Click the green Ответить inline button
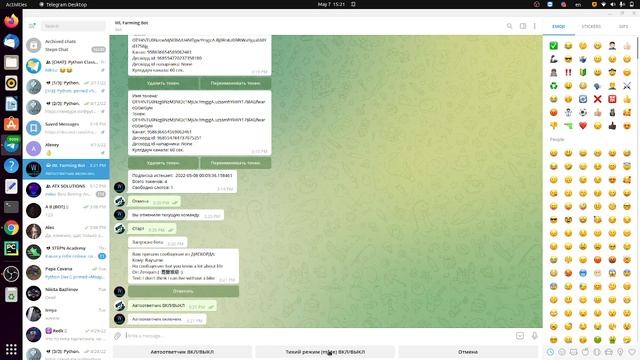This screenshot has width=640, height=360. 183,291
